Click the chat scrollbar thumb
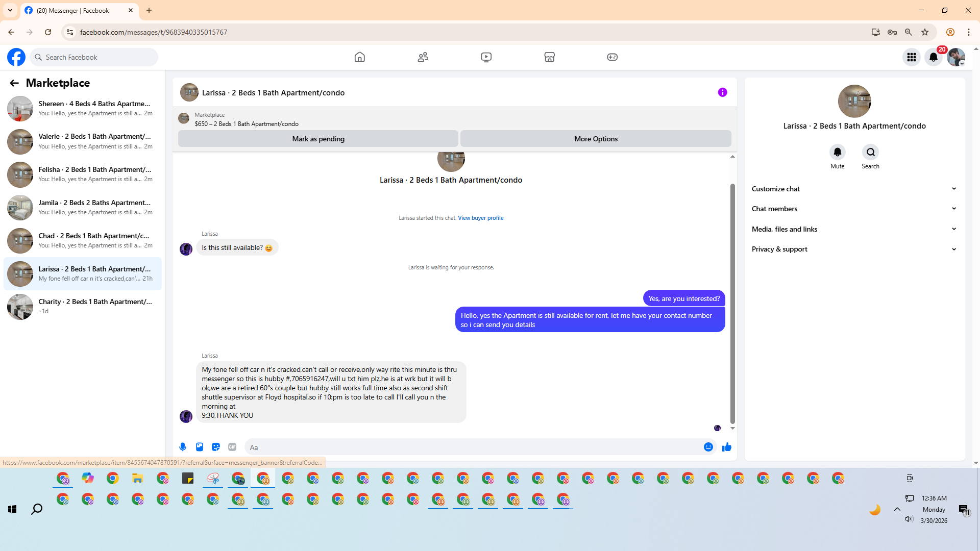This screenshot has height=551, width=980. click(732, 304)
